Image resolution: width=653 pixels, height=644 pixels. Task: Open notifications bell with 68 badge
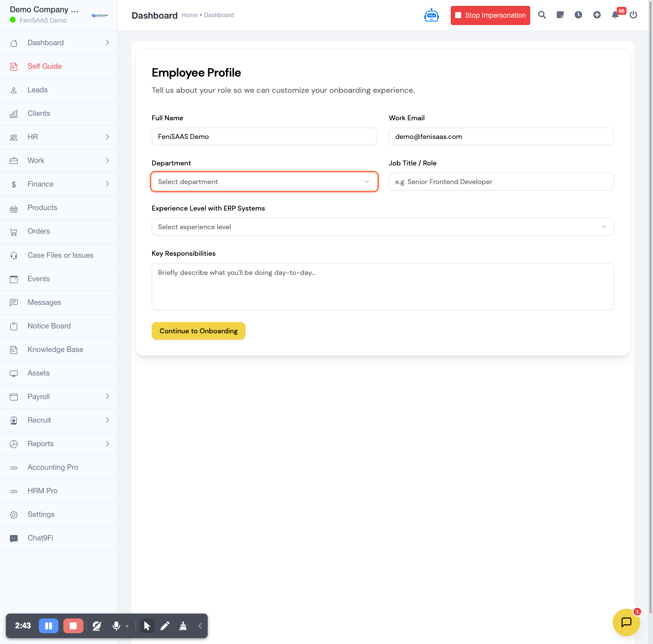[615, 15]
